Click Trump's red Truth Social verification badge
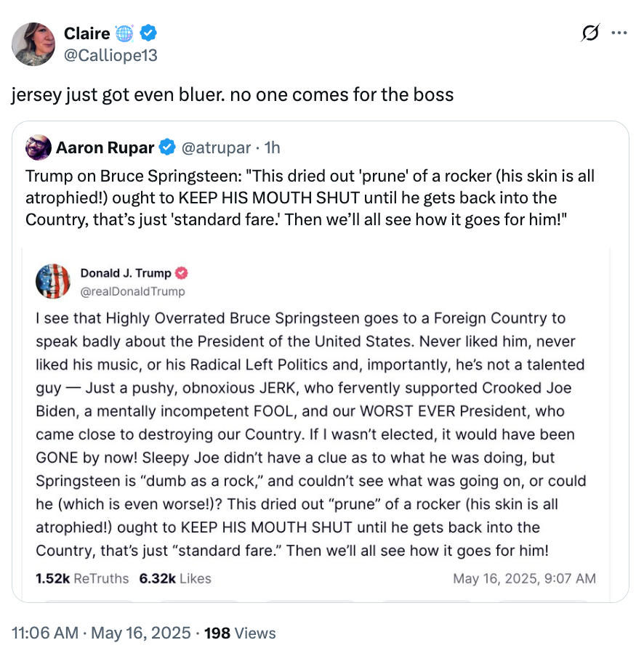Viewport: 644px width, 648px height. click(x=181, y=273)
